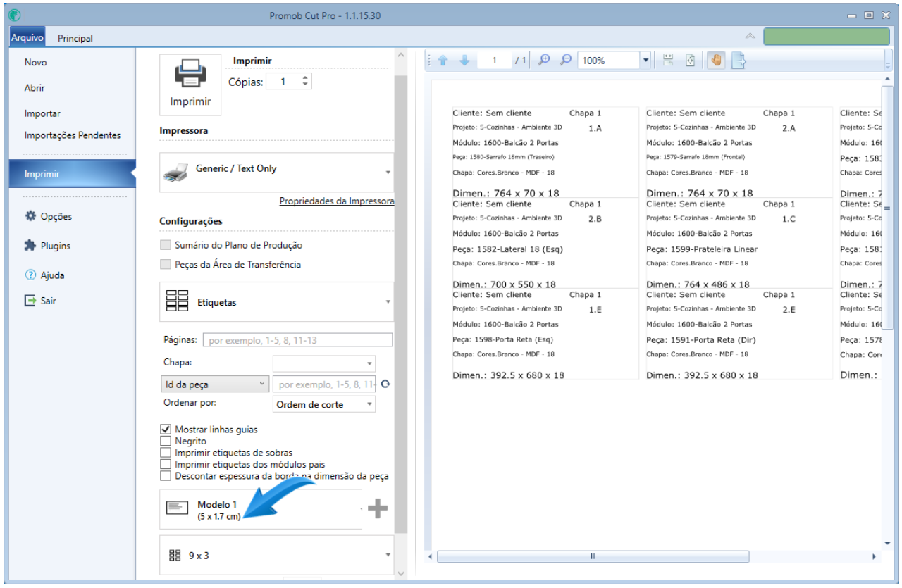
Task: Add a new label model with the plus icon
Action: [x=378, y=509]
